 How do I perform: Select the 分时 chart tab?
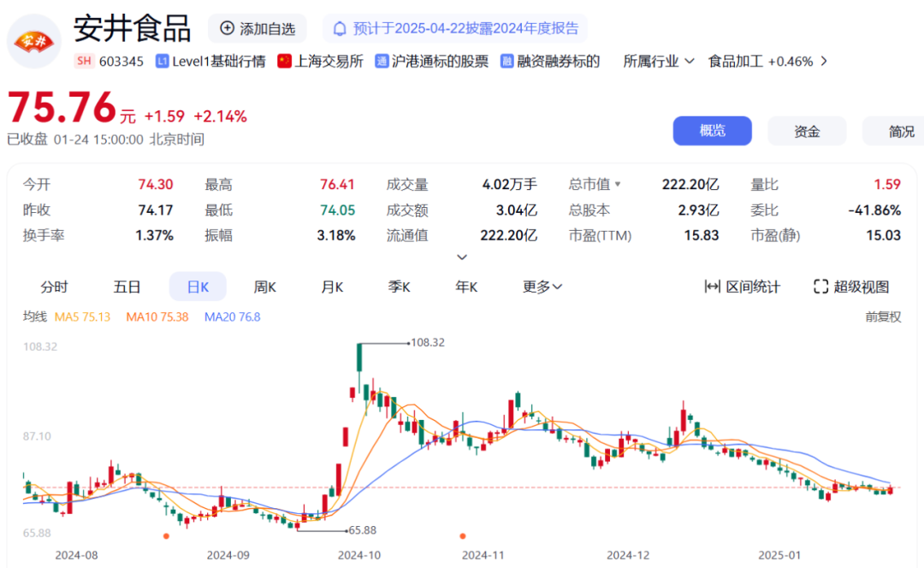(54, 287)
